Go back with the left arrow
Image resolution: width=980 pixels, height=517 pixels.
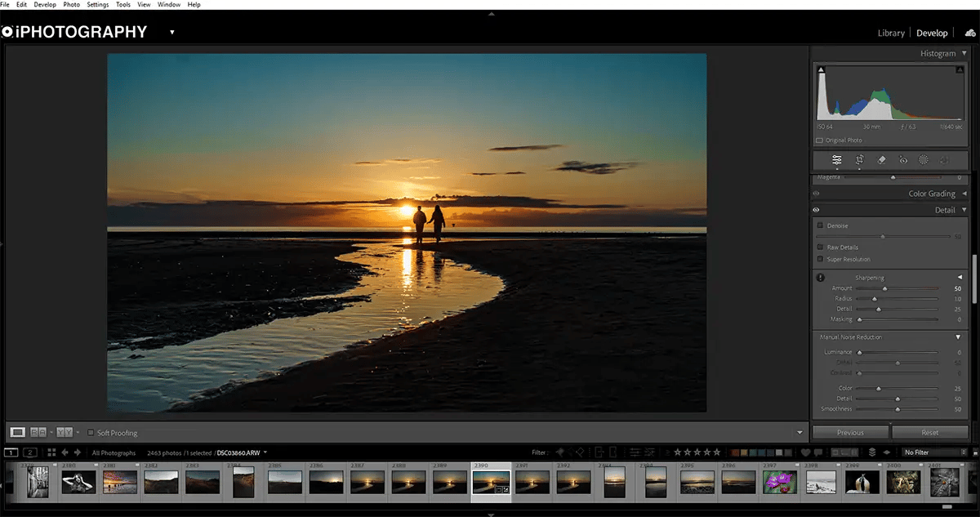click(x=65, y=452)
